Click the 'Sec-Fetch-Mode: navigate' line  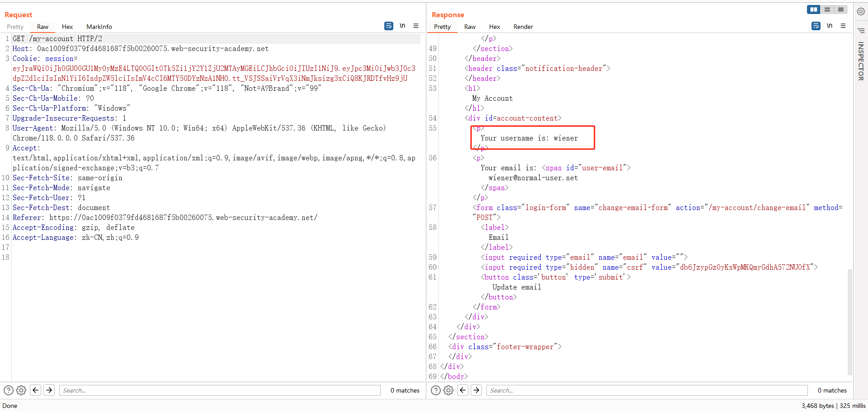pyautogui.click(x=61, y=188)
